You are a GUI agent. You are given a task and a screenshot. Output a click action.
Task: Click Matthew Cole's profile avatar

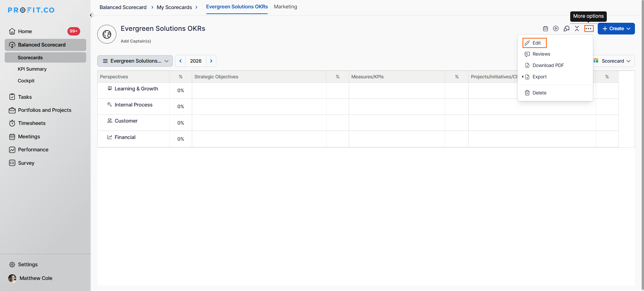(12, 278)
